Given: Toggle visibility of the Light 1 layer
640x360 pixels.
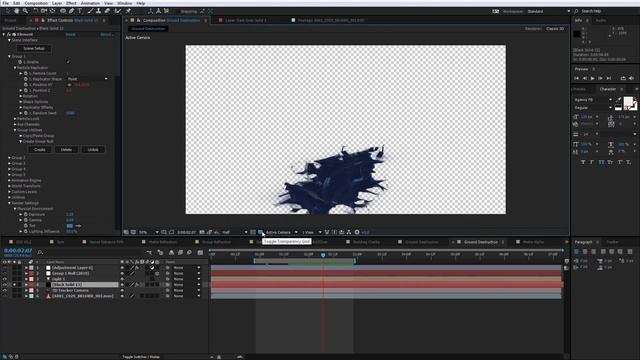Looking at the screenshot, I should click(5, 279).
